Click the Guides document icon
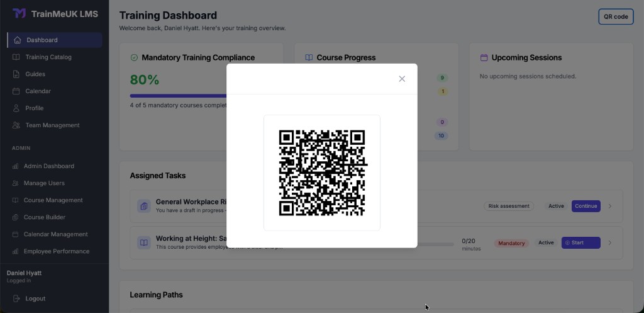This screenshot has height=313, width=644. (16, 74)
